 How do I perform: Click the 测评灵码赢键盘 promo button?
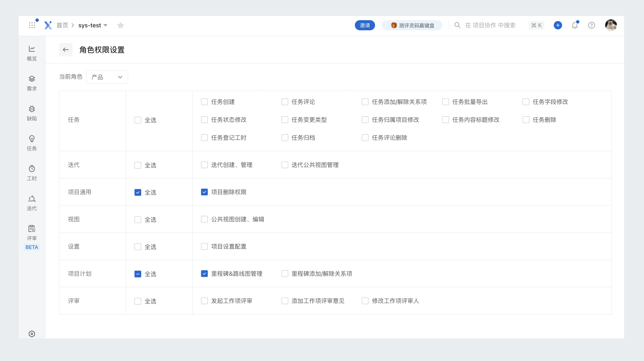pyautogui.click(x=412, y=25)
